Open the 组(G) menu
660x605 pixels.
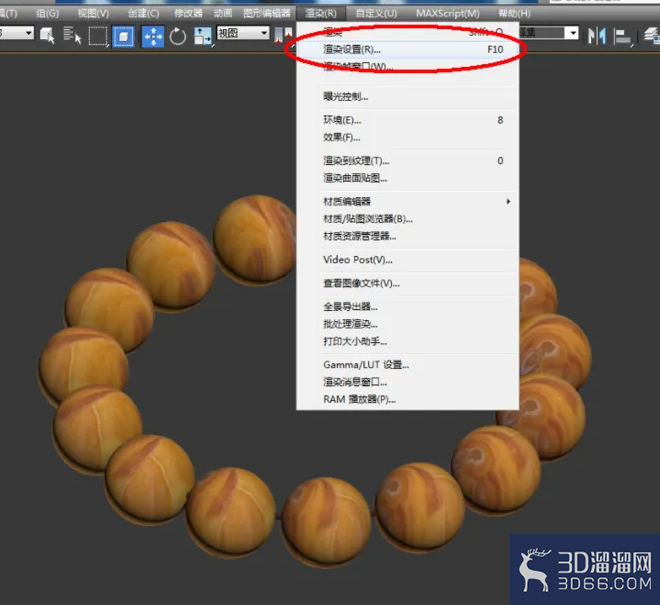[47, 13]
